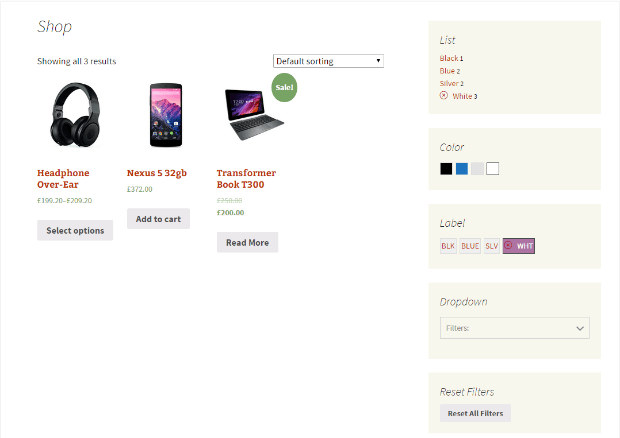
Task: Toggle the BLK label filter
Action: click(448, 246)
